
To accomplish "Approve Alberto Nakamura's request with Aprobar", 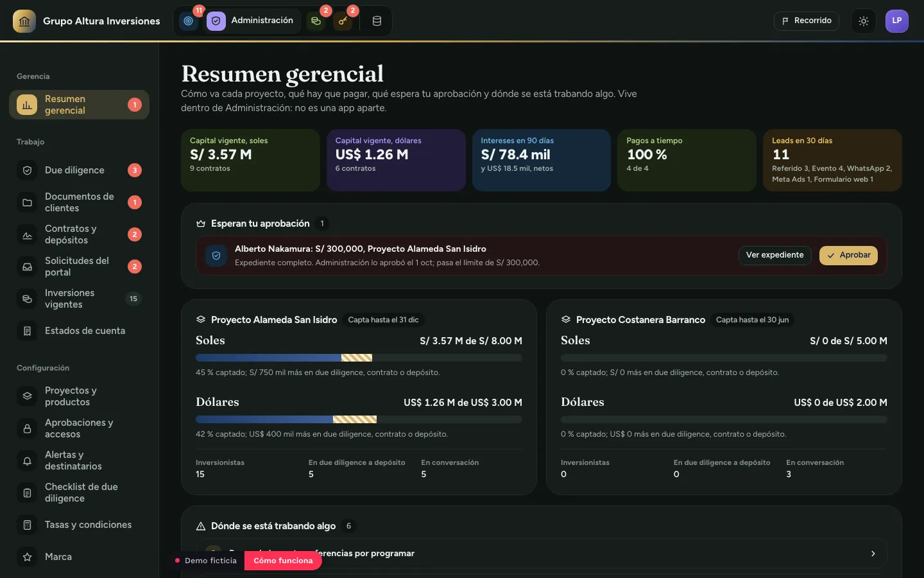I will (x=848, y=255).
